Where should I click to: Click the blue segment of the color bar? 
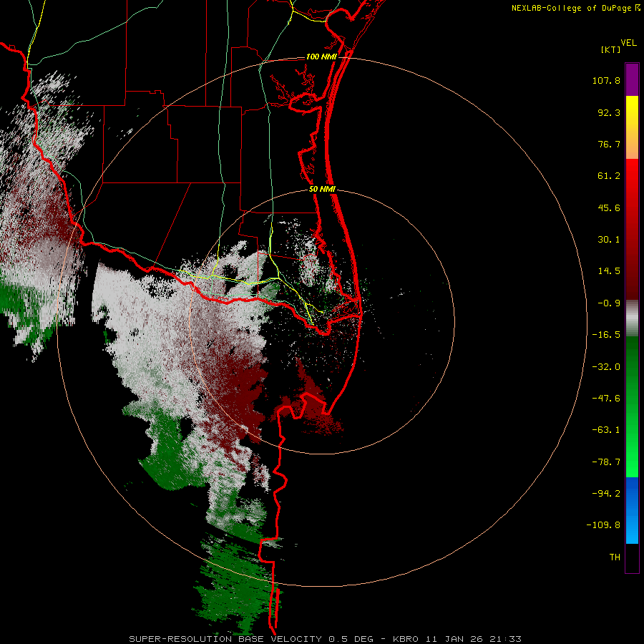pos(632,510)
